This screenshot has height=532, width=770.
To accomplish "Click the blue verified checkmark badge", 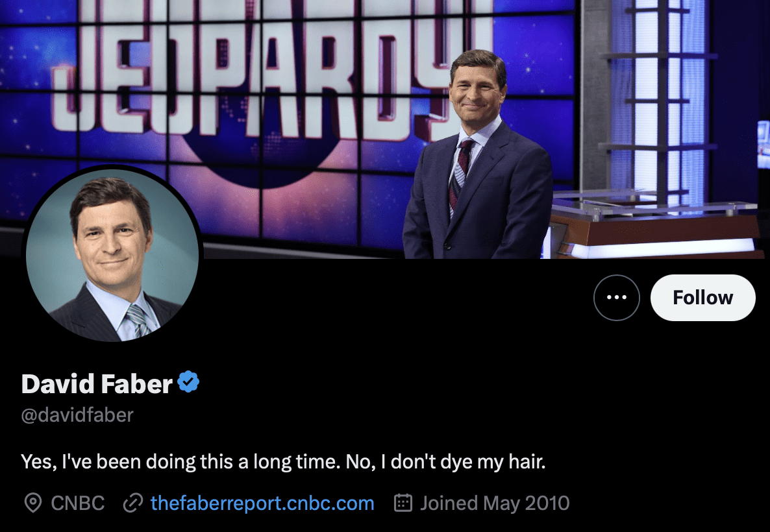I will [188, 382].
